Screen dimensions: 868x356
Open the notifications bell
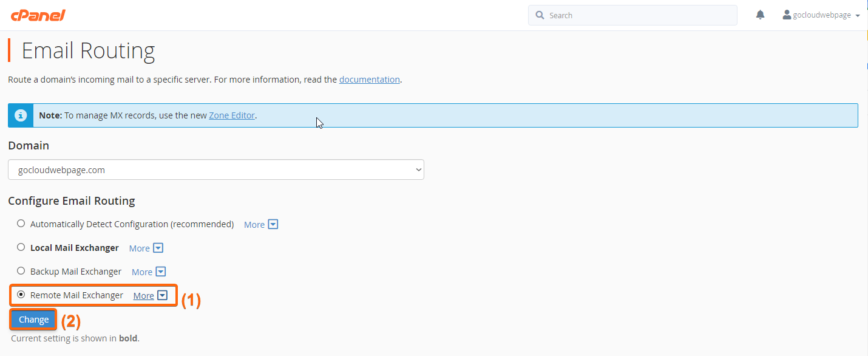click(x=760, y=15)
